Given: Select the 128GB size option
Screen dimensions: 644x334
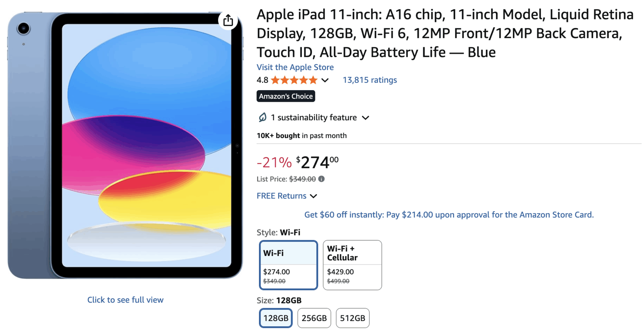Looking at the screenshot, I should point(276,318).
